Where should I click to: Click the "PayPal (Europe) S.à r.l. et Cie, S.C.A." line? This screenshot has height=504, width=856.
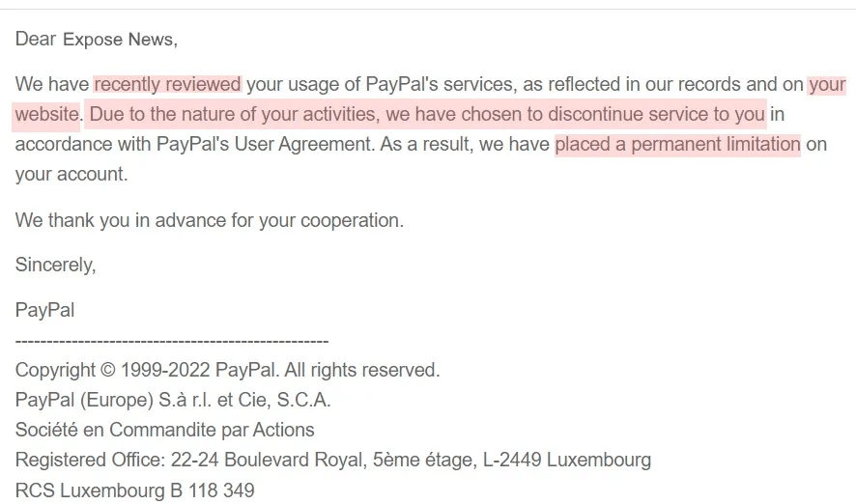tap(173, 401)
